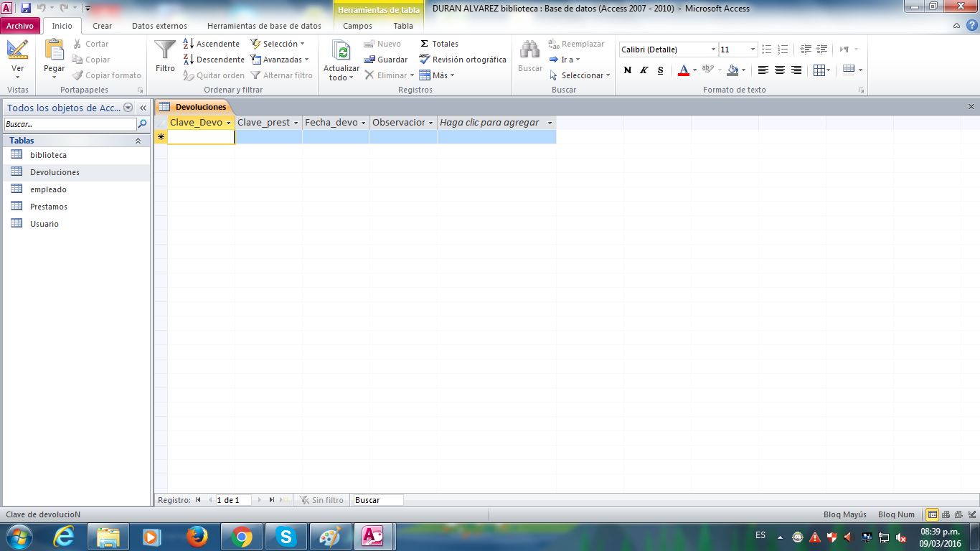Expand the Clave_Devo column dropdown arrow
The width and height of the screenshot is (980, 551).
228,123
